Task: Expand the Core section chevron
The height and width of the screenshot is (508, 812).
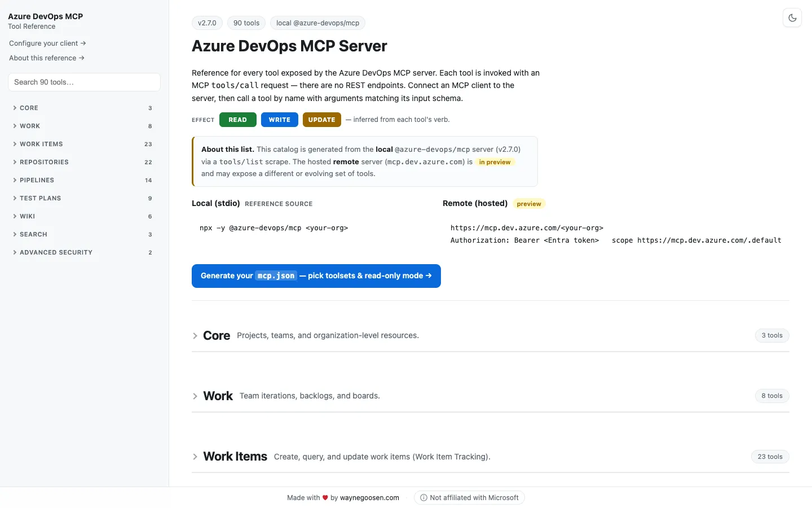Action: [195, 336]
